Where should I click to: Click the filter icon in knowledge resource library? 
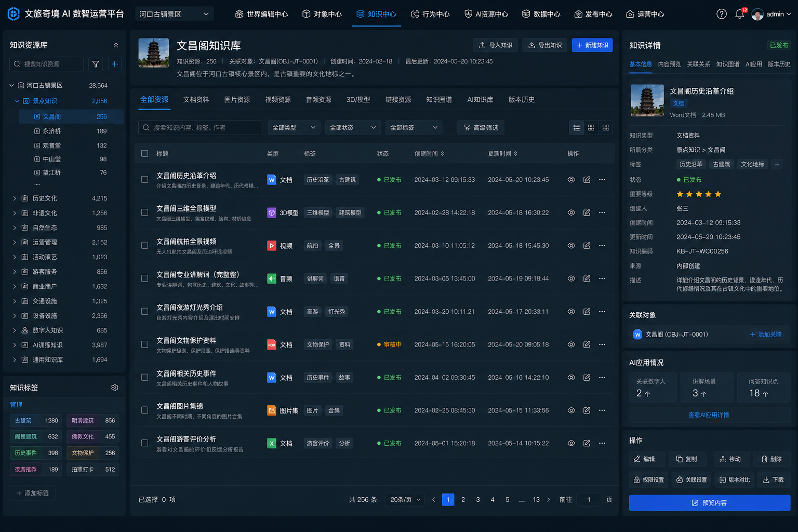tap(96, 64)
